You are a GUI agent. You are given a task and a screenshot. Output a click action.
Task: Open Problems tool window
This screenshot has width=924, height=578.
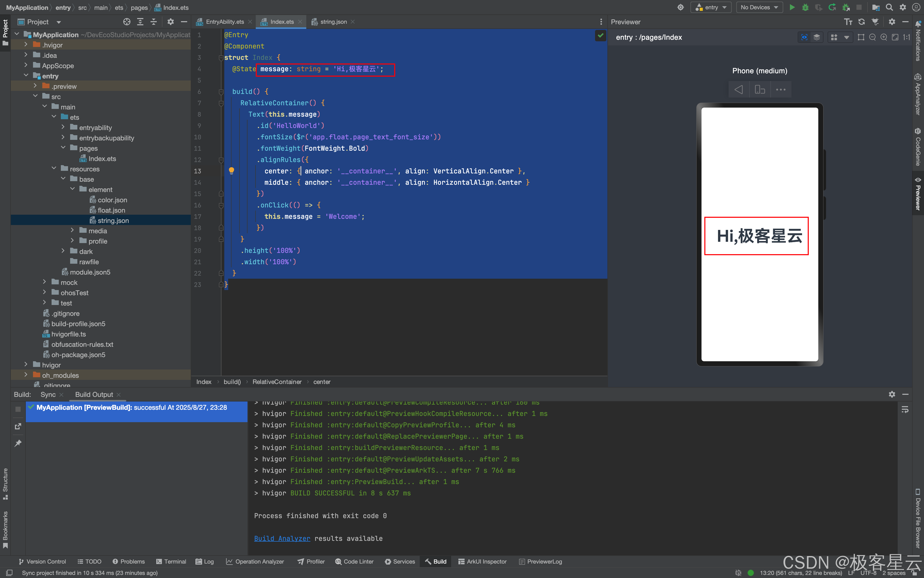[x=128, y=561]
